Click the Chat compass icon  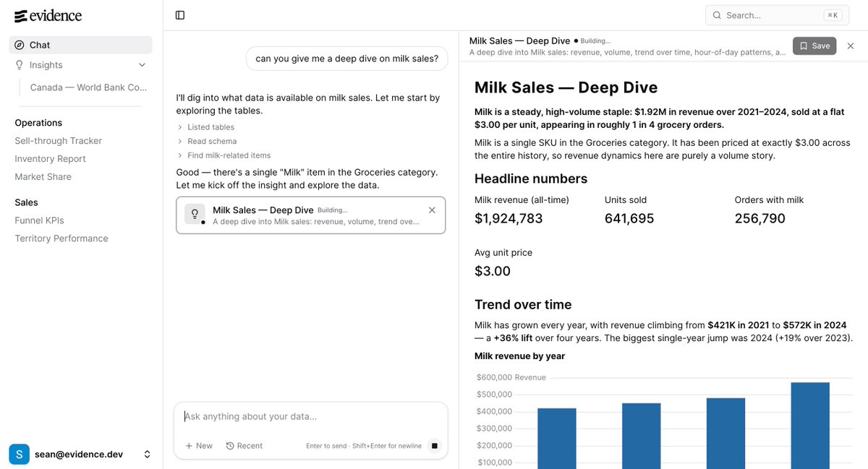[x=20, y=45]
